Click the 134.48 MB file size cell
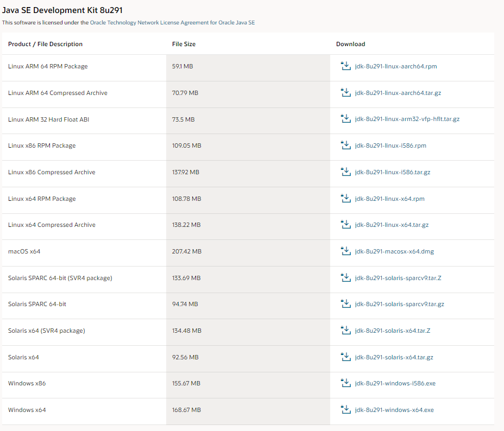This screenshot has height=431, width=504. pyautogui.click(x=248, y=332)
